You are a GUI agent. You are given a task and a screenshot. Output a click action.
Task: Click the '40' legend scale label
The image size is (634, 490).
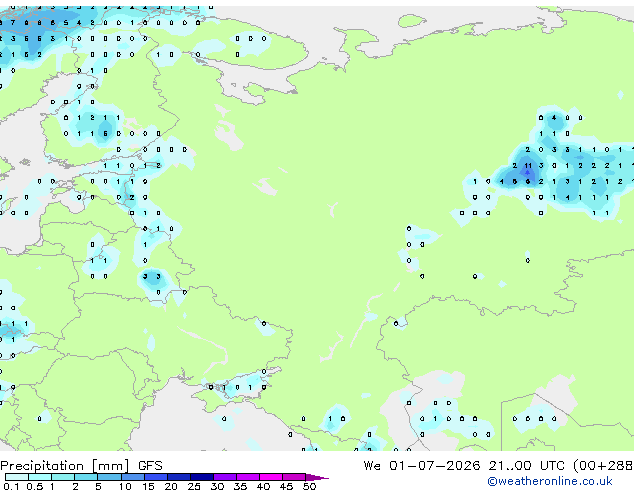pos(263,486)
